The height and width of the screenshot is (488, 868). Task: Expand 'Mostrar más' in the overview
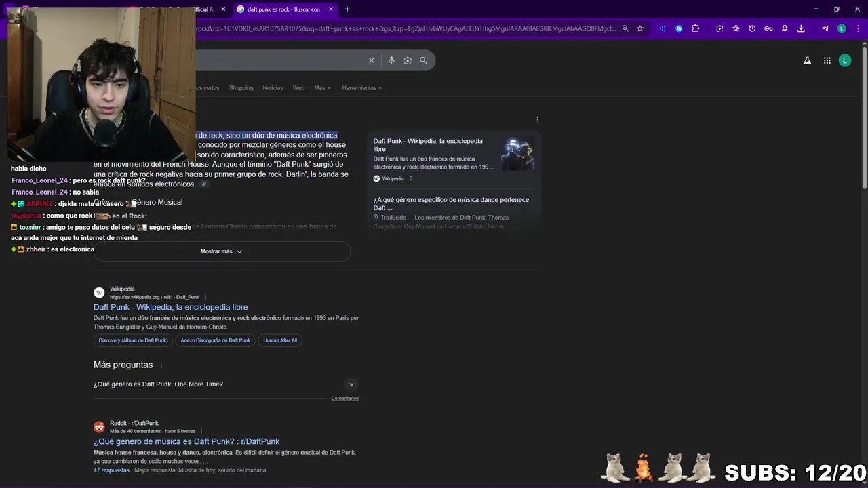tap(222, 251)
